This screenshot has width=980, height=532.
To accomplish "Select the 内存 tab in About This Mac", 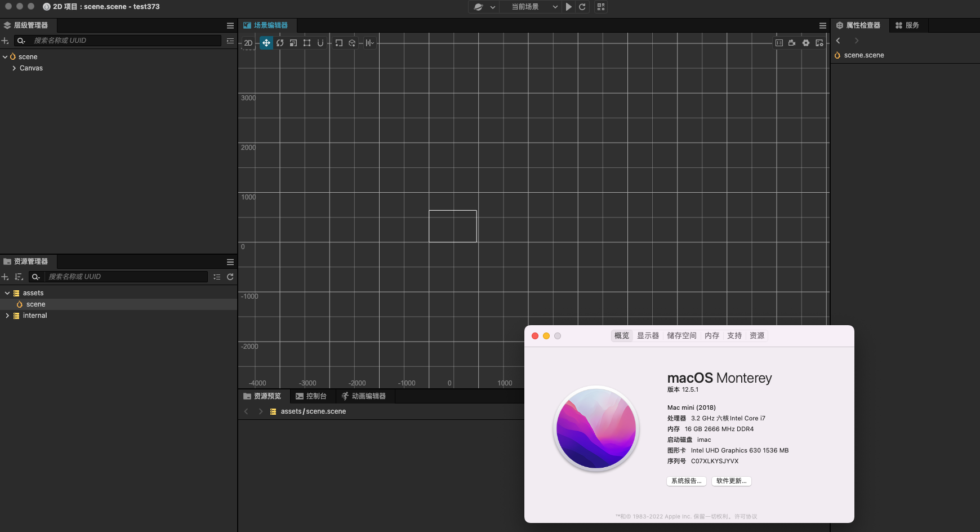I will click(712, 336).
